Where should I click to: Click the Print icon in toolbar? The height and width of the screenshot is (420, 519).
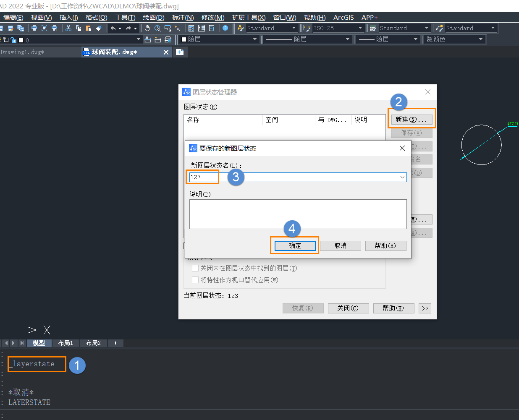click(34, 28)
